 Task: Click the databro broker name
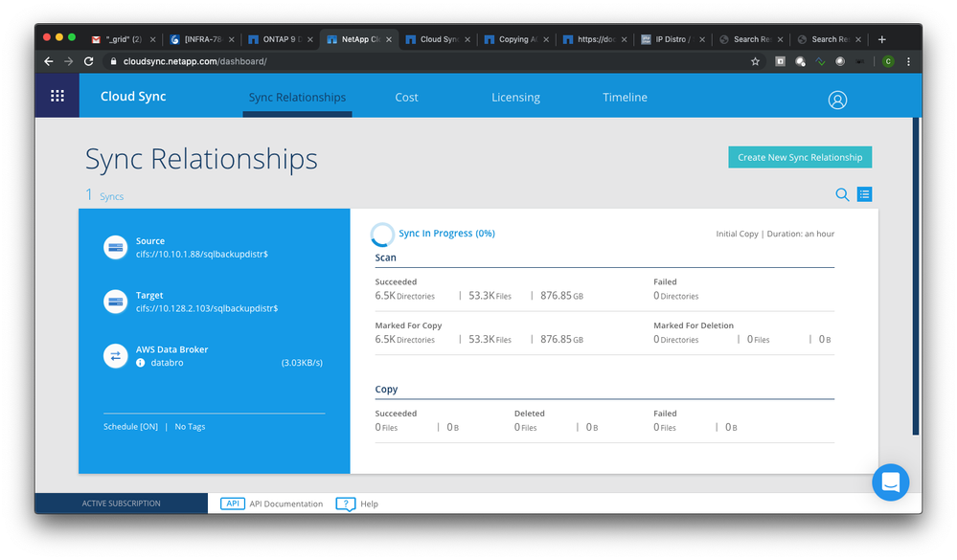point(168,363)
